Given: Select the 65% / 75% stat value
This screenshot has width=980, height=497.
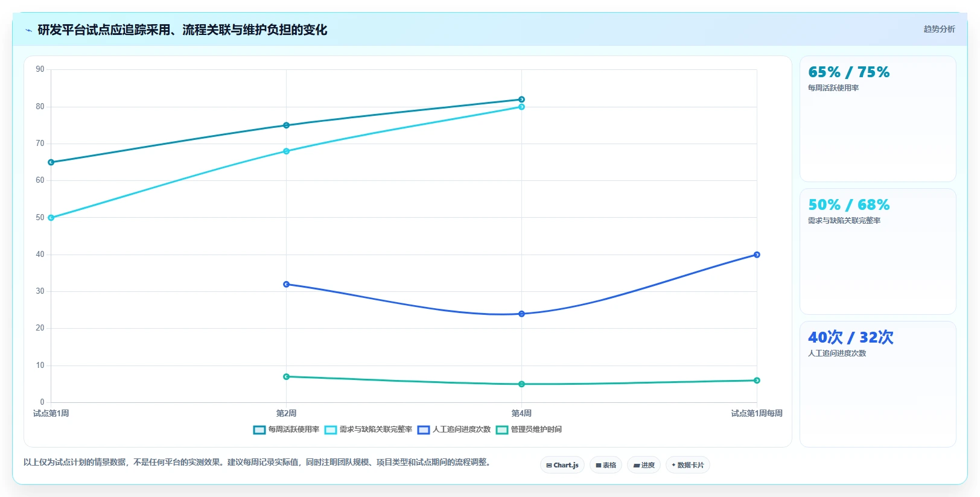Looking at the screenshot, I should tap(848, 72).
